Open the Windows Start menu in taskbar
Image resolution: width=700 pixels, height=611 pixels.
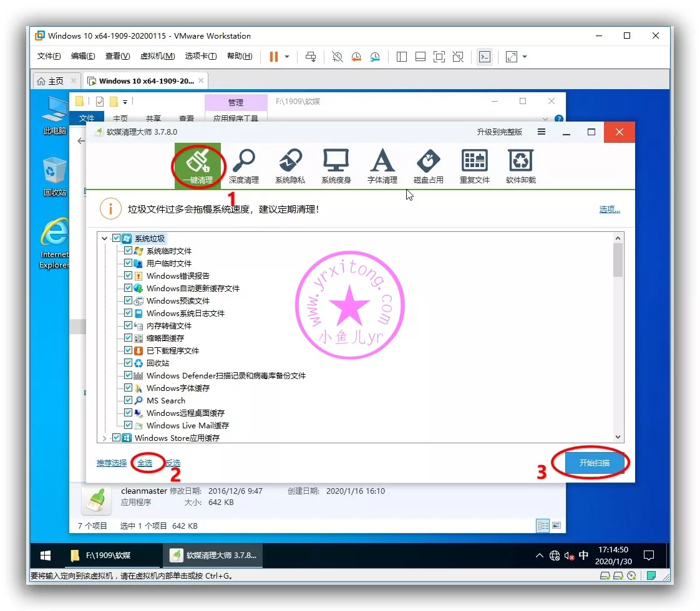[x=46, y=555]
